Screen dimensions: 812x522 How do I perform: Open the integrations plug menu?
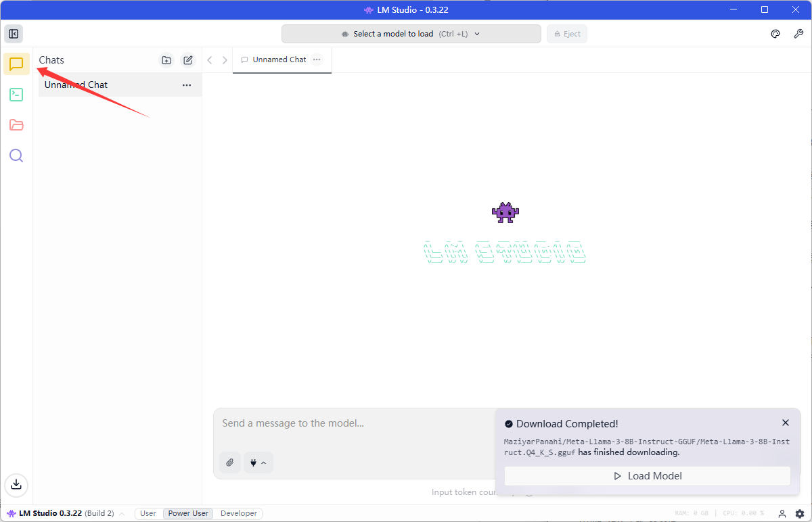point(258,462)
